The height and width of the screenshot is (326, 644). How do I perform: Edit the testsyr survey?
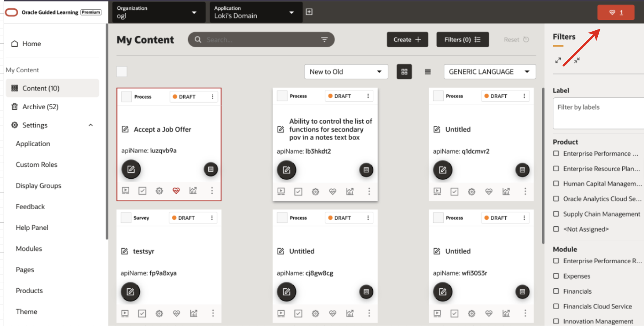[130, 292]
